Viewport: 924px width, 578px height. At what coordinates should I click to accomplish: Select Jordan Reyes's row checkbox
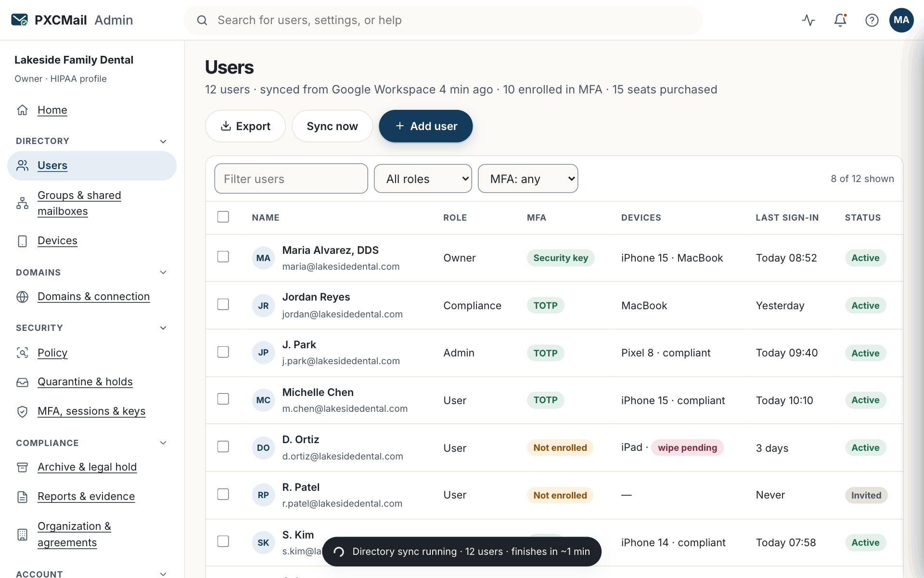tap(223, 304)
